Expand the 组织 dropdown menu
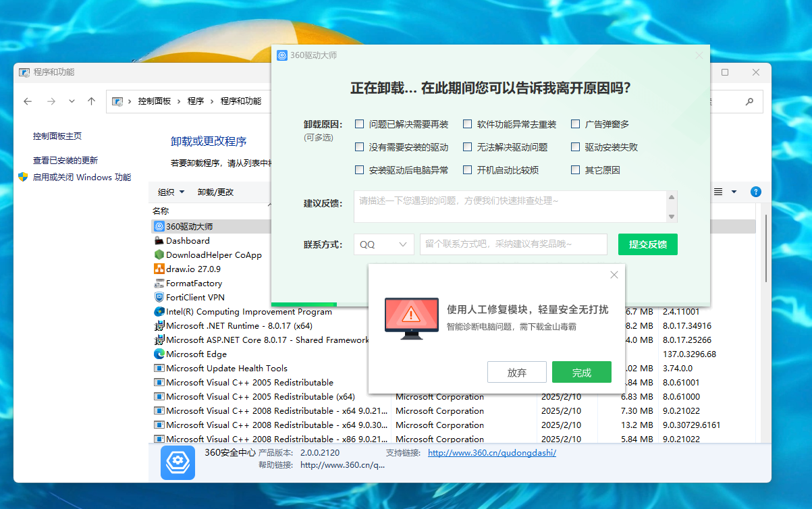Screen dimensions: 812x509 (171, 192)
